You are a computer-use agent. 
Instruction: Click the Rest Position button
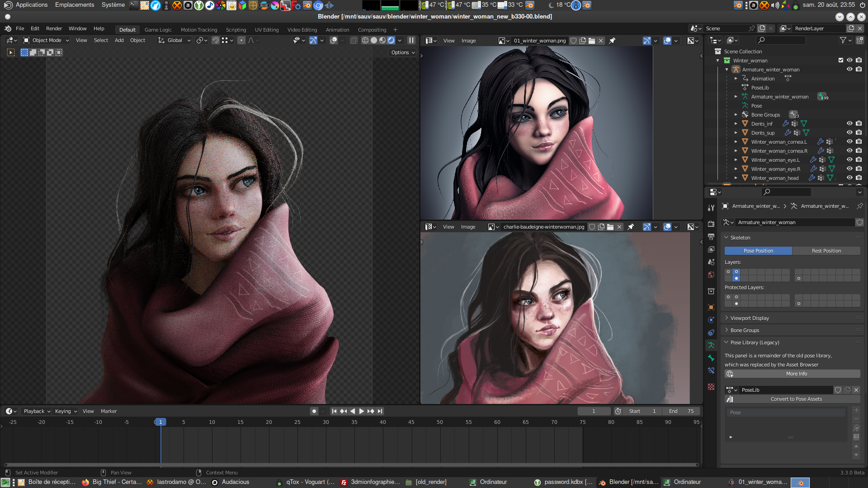pyautogui.click(x=826, y=251)
